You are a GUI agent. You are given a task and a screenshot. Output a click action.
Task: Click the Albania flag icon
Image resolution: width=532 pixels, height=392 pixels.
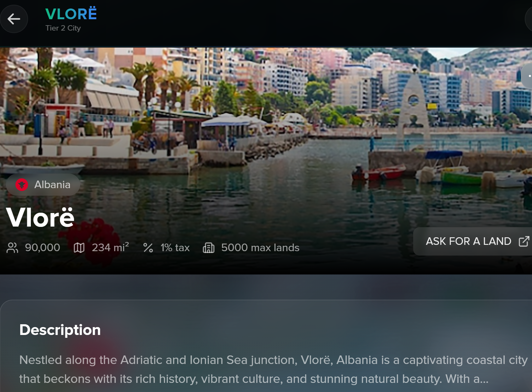[22, 185]
